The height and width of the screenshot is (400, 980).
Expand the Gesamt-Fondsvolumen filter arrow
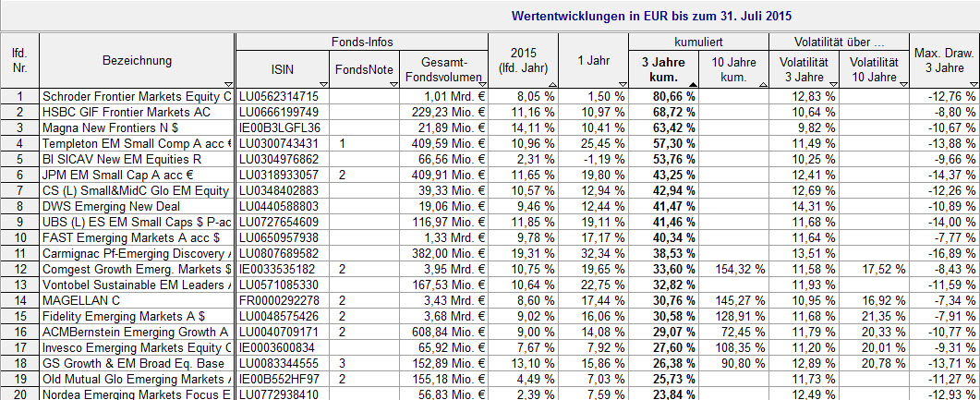(x=482, y=84)
